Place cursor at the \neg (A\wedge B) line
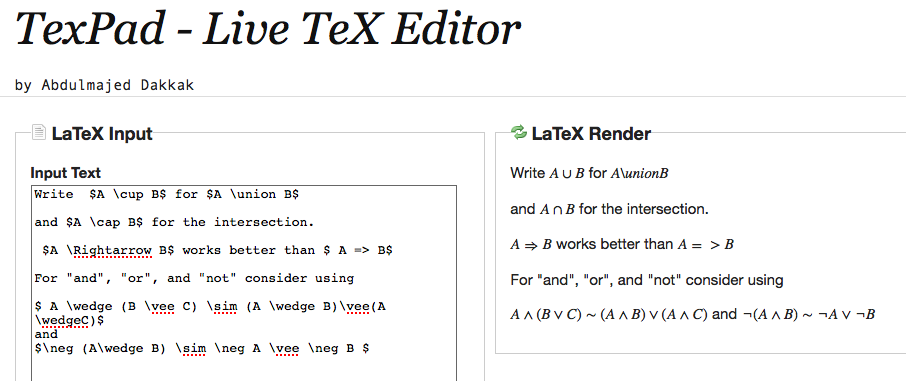Viewport: 906px width, 381px height. (x=201, y=349)
